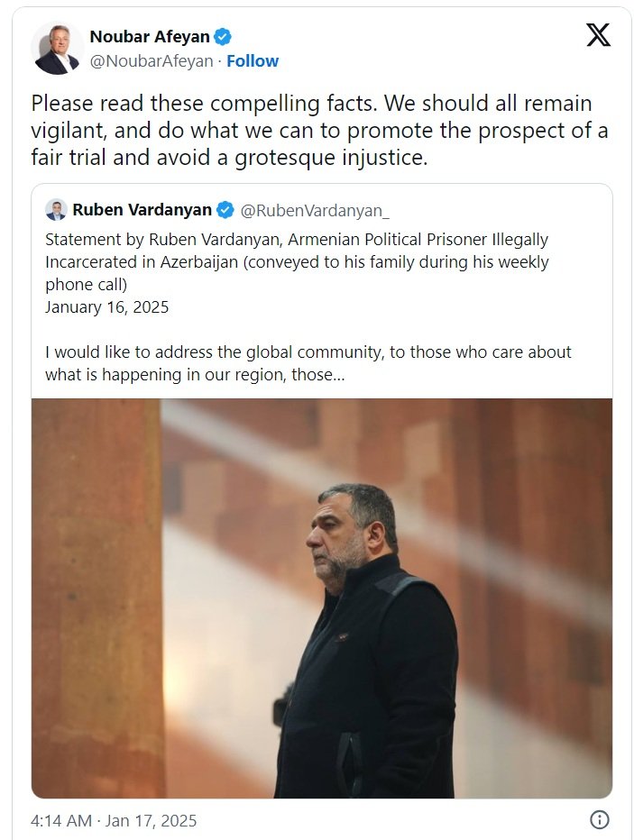Screen dimensions: 634x840
Task: Click the "I would like to address" paragraph
Action: coord(308,352)
